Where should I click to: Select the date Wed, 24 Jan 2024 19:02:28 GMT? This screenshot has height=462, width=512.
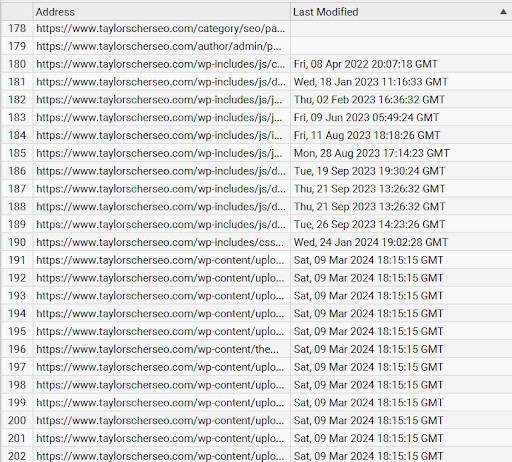[x=371, y=242]
